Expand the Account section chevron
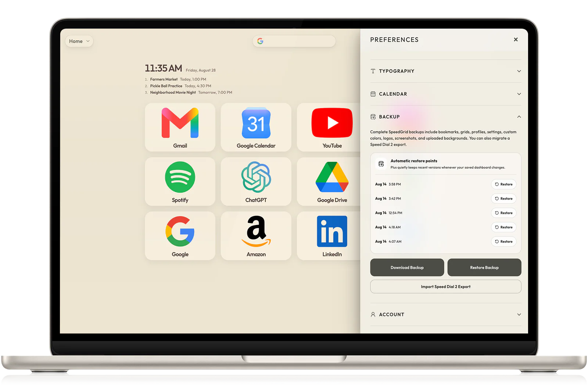Viewport: 588px width, 385px height. [x=519, y=314]
